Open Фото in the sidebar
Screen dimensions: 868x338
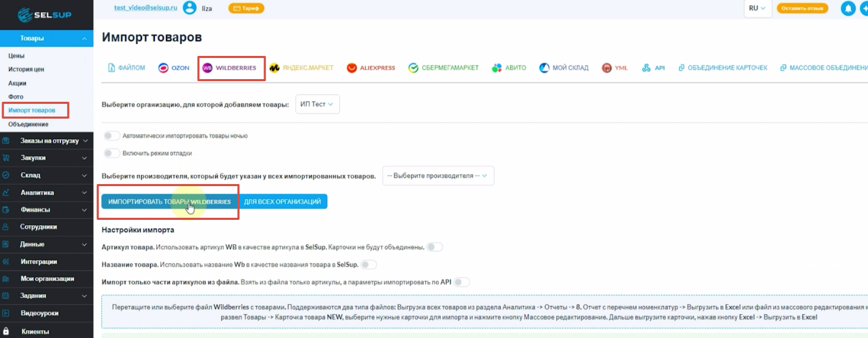click(16, 97)
